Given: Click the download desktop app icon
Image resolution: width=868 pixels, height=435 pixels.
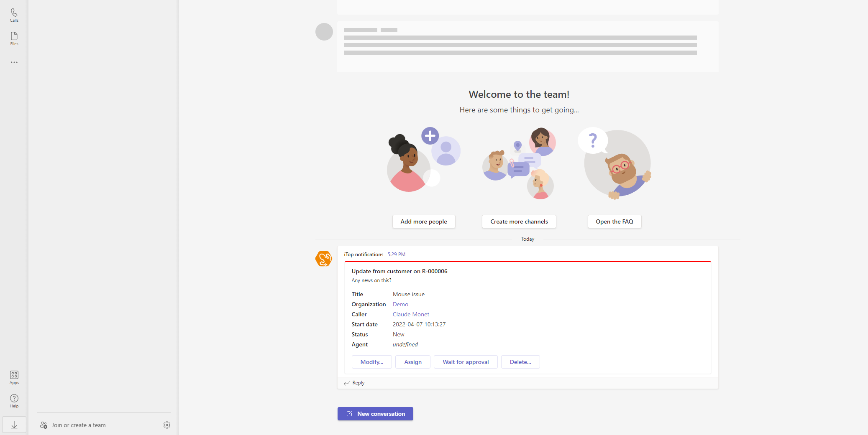Looking at the screenshot, I should pyautogui.click(x=14, y=425).
